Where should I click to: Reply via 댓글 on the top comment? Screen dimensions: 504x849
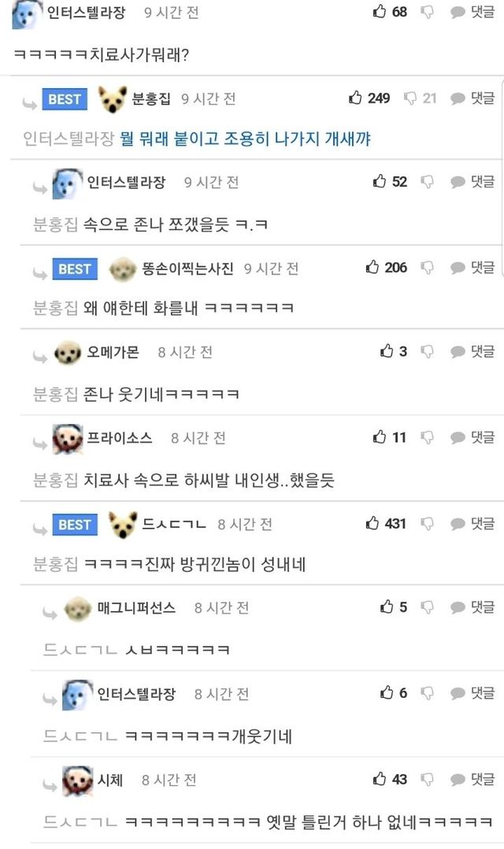point(472,12)
